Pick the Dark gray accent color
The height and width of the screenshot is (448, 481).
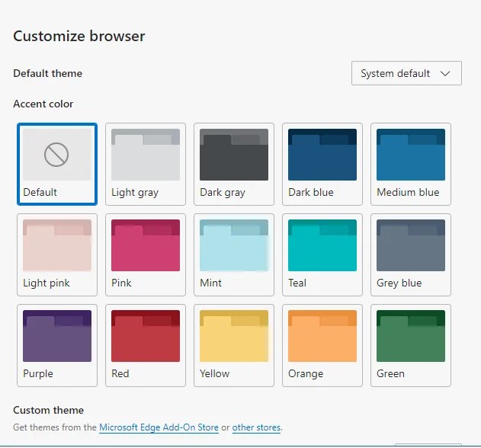click(234, 164)
